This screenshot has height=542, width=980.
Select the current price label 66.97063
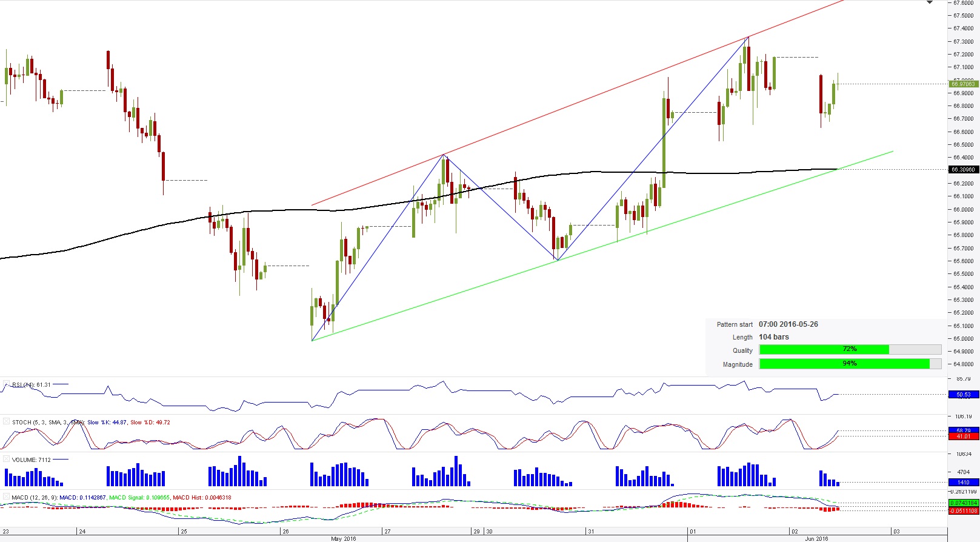tap(964, 84)
